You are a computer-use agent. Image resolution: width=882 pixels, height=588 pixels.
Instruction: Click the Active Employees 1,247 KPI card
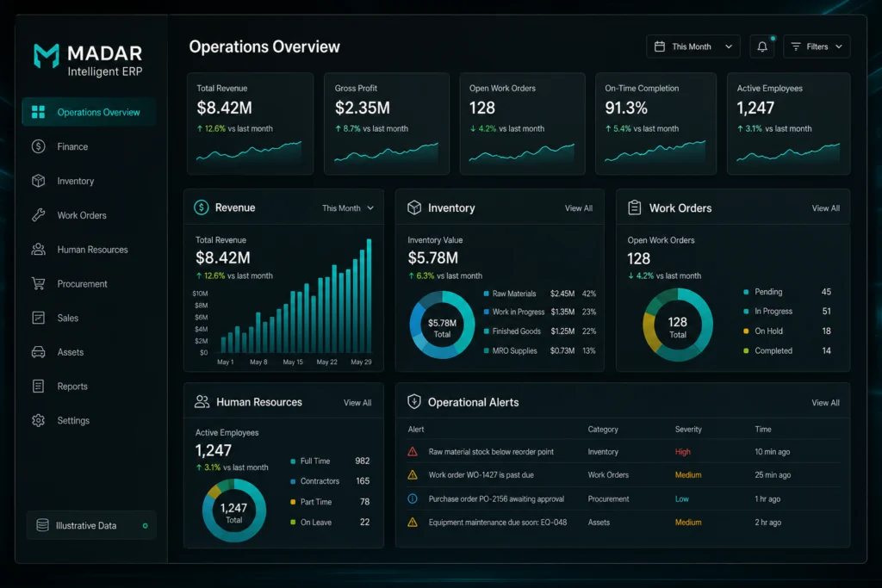pyautogui.click(x=789, y=124)
